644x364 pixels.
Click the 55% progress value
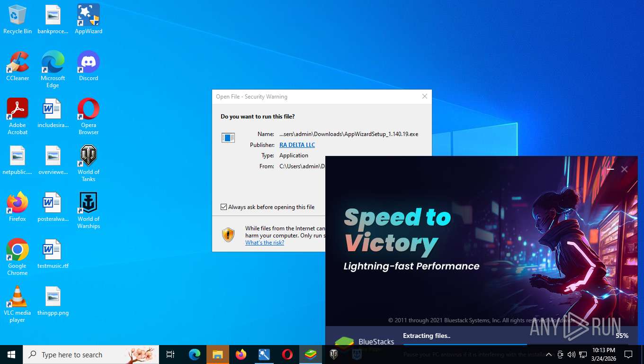click(622, 336)
